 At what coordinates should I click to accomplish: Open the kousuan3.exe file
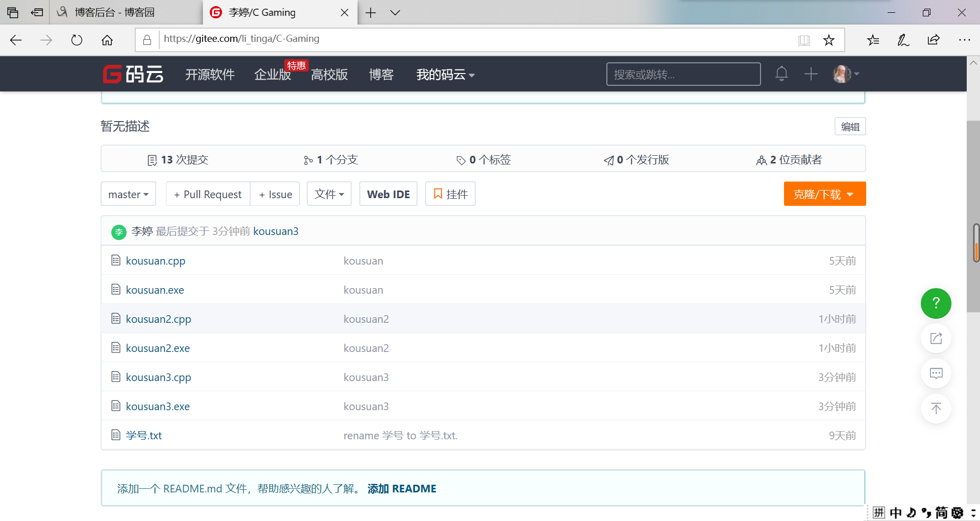click(158, 407)
